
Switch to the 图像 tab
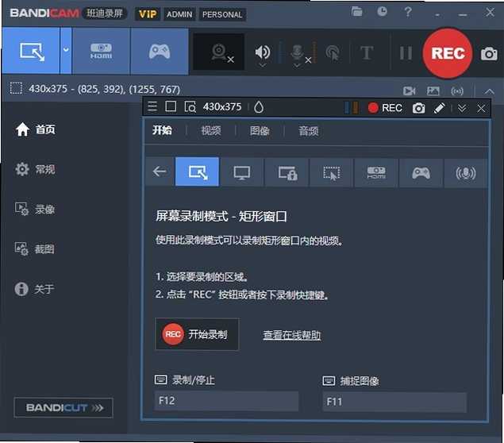coord(260,131)
